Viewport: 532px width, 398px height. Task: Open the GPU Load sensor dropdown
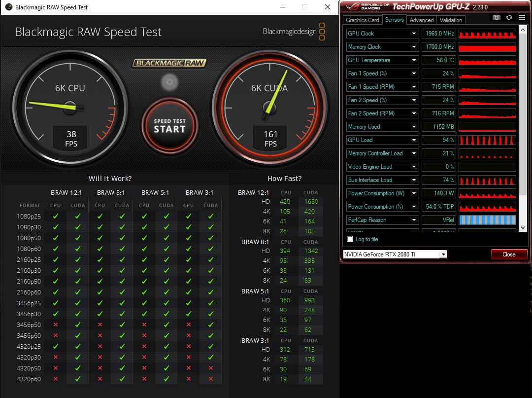414,140
